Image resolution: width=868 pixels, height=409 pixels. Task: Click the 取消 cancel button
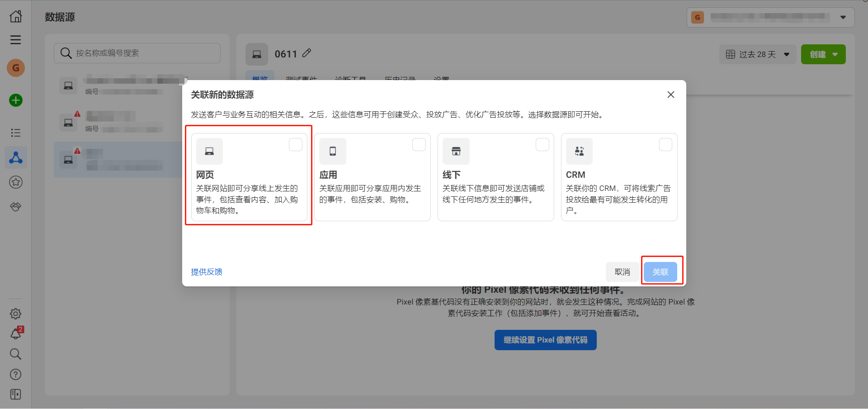point(623,272)
